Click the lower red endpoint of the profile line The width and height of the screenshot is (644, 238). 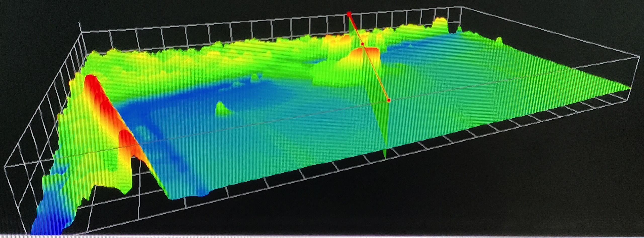(389, 100)
